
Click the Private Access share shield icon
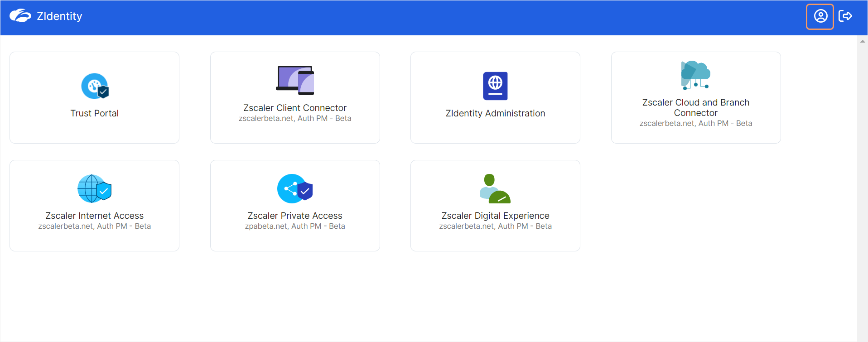coord(295,188)
